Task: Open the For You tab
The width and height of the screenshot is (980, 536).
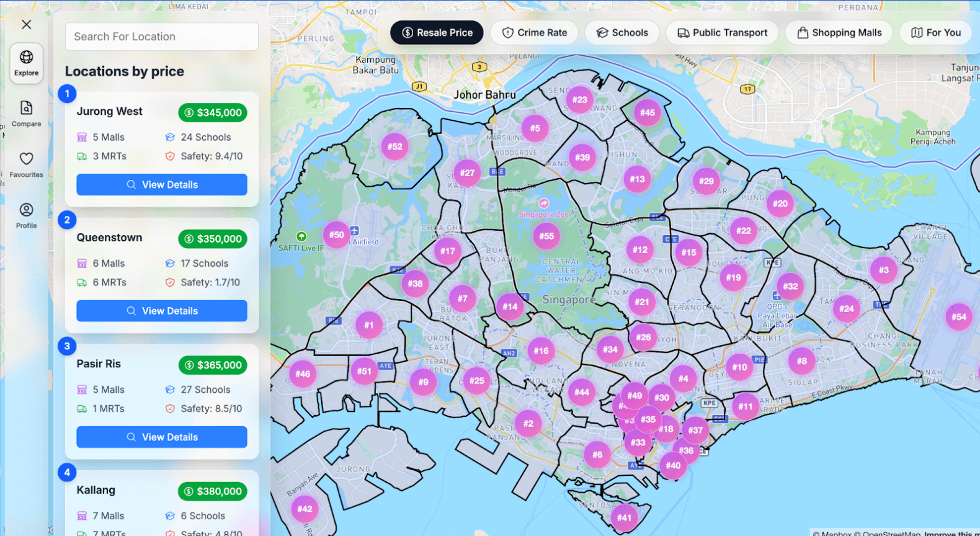Action: click(935, 33)
